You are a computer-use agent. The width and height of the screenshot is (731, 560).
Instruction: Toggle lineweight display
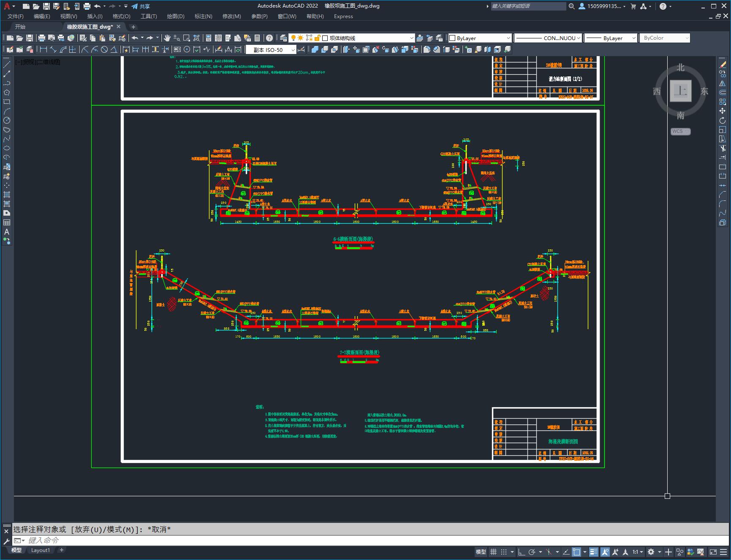[594, 552]
